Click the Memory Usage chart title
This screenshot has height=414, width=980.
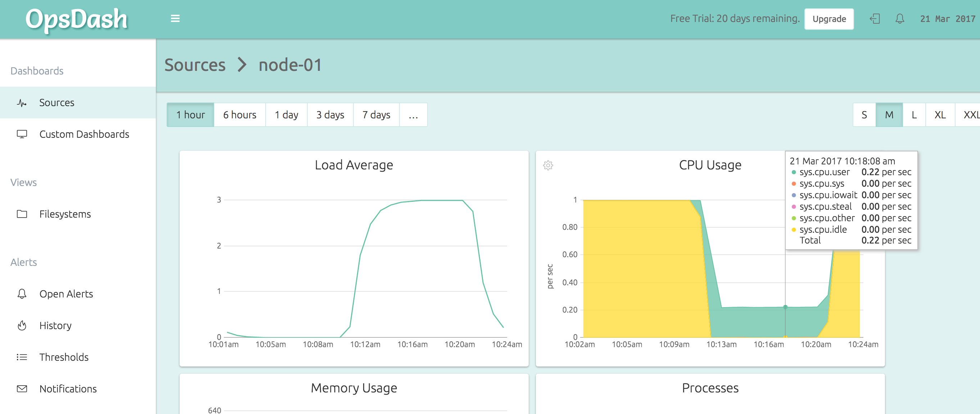(x=354, y=388)
